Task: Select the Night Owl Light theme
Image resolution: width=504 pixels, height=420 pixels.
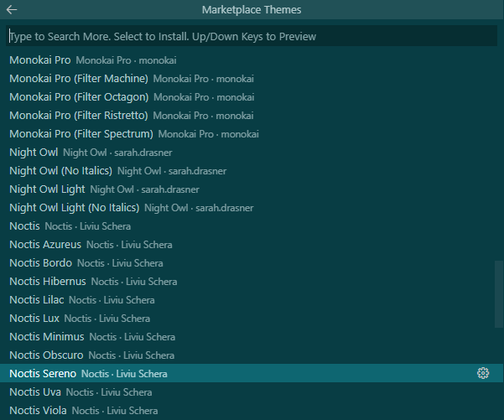Action: coord(47,189)
